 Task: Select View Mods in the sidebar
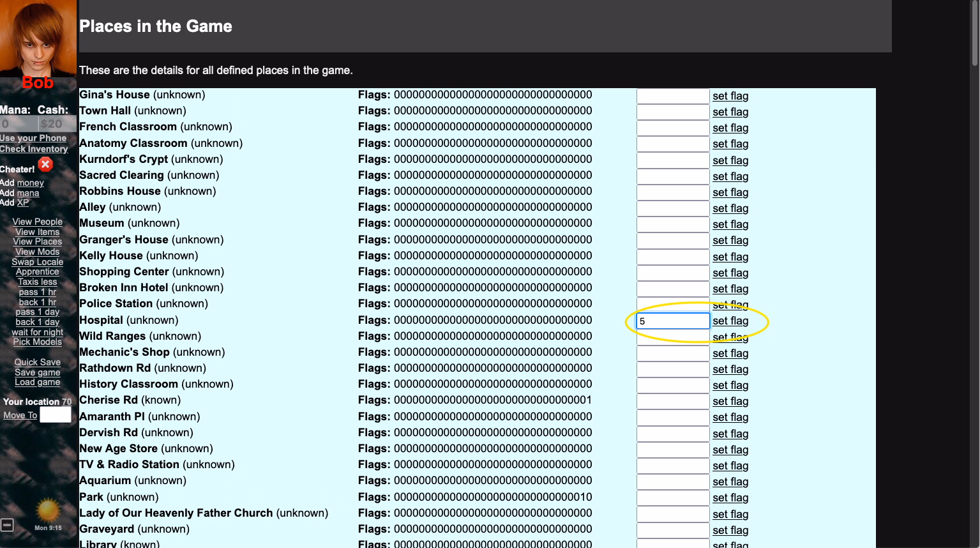click(37, 252)
